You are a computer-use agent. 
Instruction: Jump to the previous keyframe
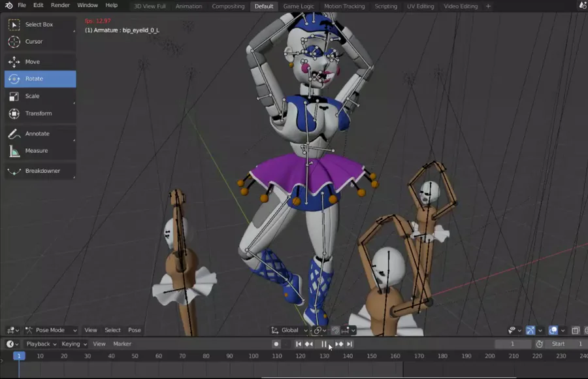click(309, 344)
